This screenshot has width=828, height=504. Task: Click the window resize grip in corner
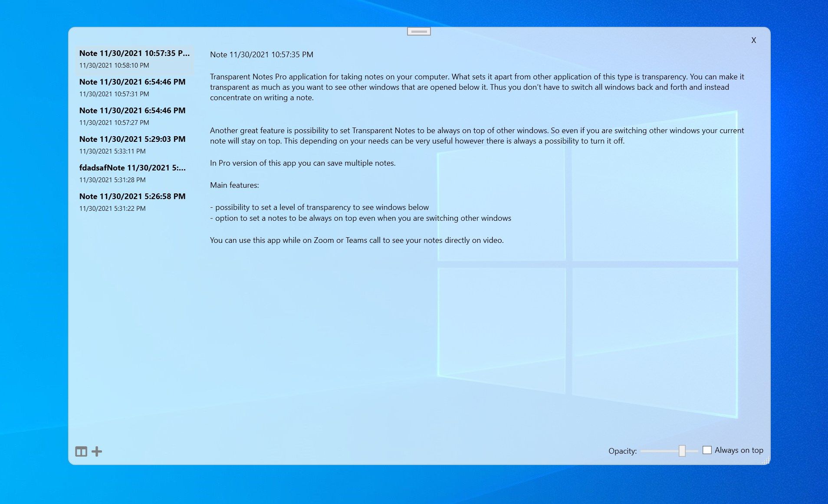(766, 461)
